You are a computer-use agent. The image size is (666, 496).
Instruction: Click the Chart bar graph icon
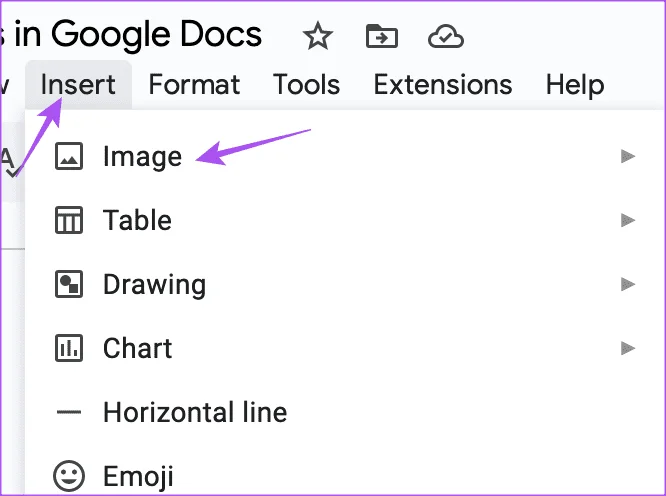tap(69, 348)
